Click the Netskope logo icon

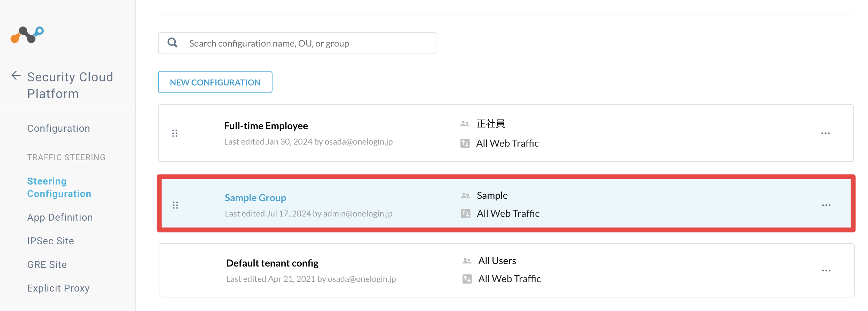27,35
